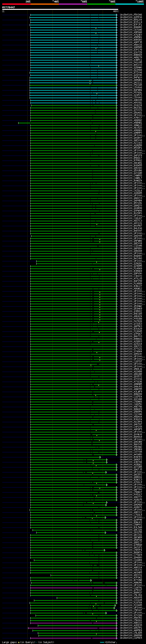Select the UniRef100_Q5KEJ6 label
This screenshot has width=146, height=644.
pyautogui.click(x=131, y=369)
